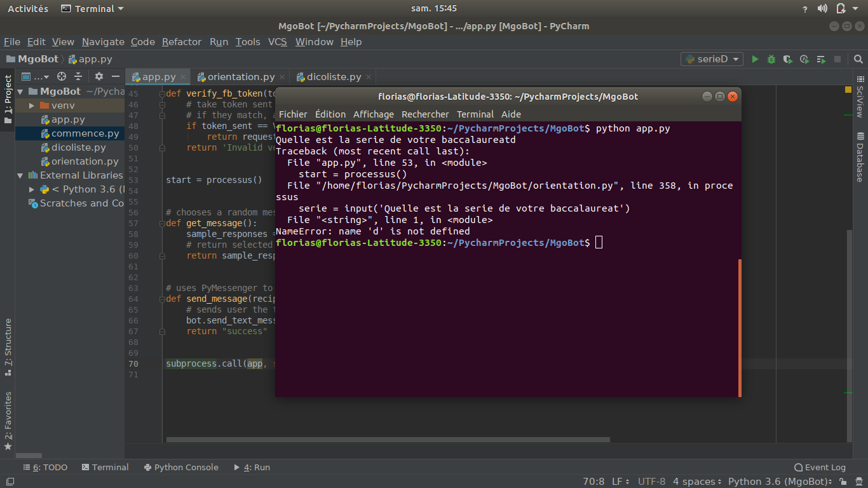Show the Python Console panel
The image size is (868, 488).
[x=181, y=467]
